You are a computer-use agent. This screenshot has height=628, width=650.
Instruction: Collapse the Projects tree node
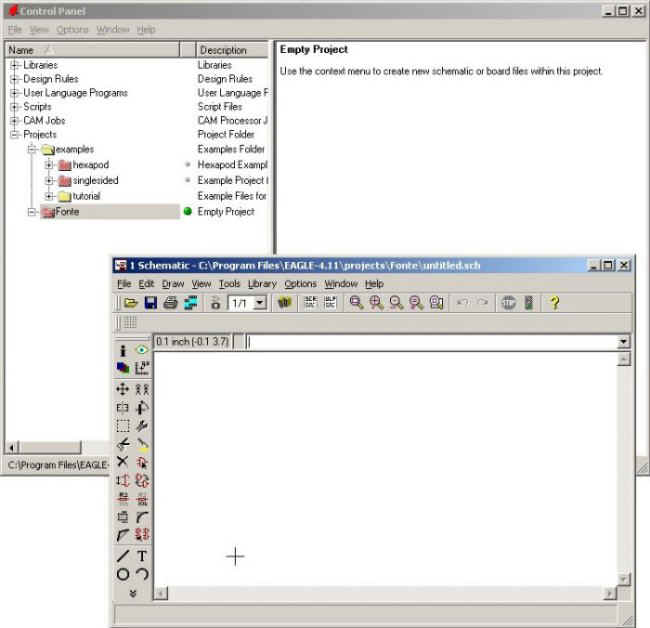[15, 134]
